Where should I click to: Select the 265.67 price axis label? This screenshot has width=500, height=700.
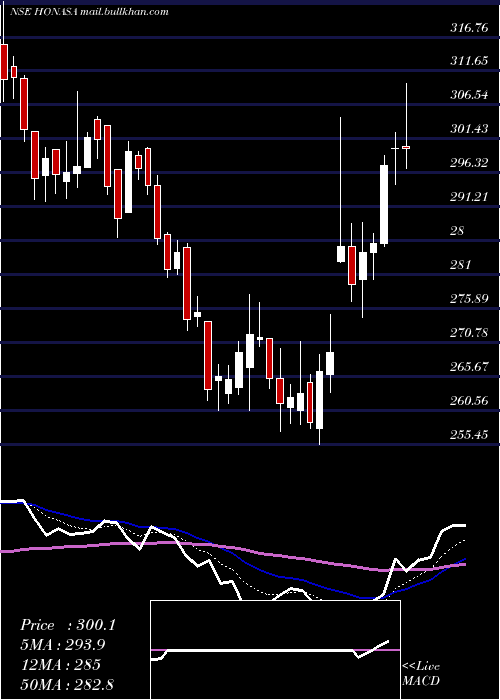click(469, 367)
